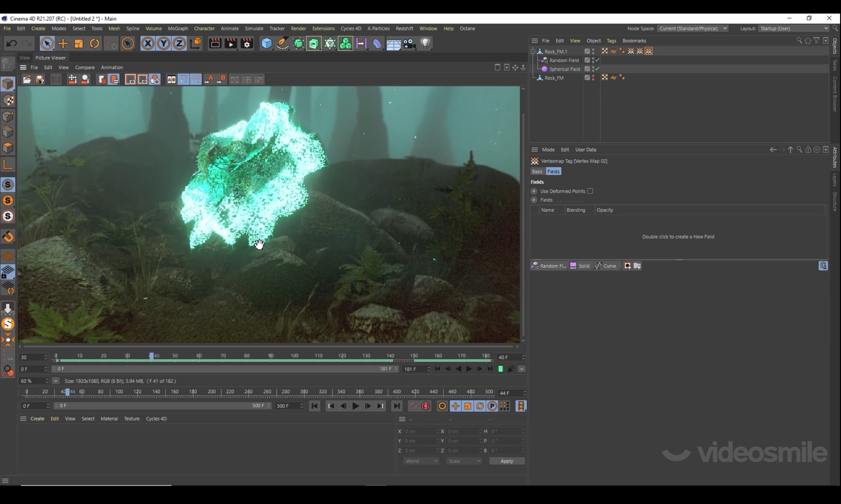The width and height of the screenshot is (841, 504).
Task: Toggle Spherical Field enable checkmark
Action: point(597,69)
